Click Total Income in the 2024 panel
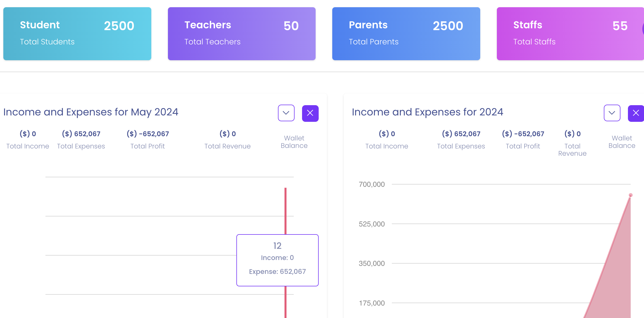Screen dimensions: 644x318 pyautogui.click(x=387, y=146)
